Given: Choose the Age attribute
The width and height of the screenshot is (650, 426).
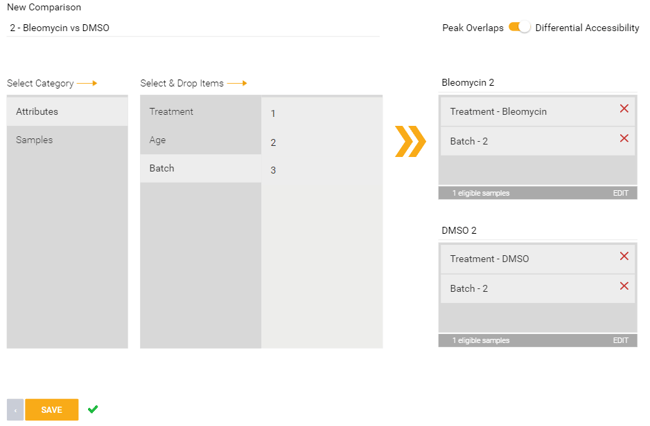Looking at the screenshot, I should [x=201, y=140].
